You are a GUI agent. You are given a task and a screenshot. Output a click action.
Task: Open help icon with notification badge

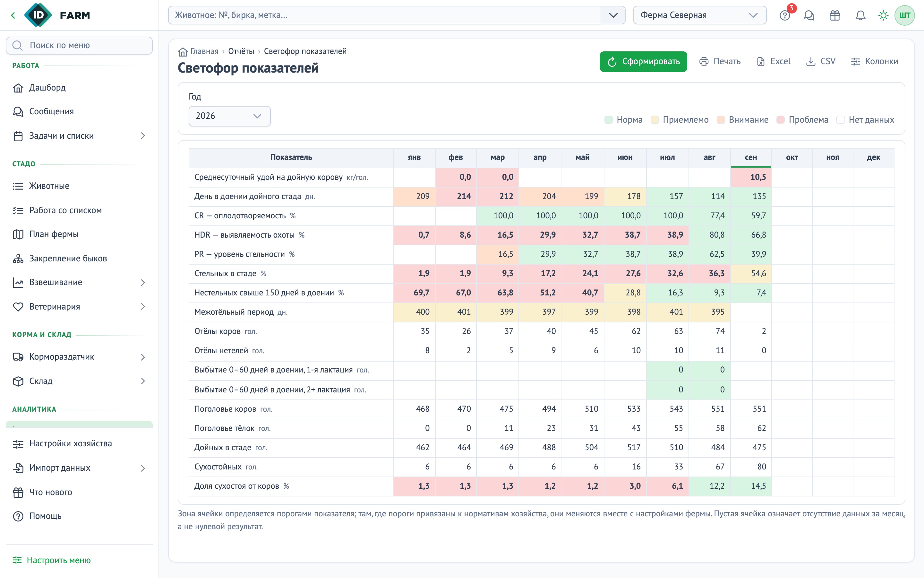click(785, 15)
